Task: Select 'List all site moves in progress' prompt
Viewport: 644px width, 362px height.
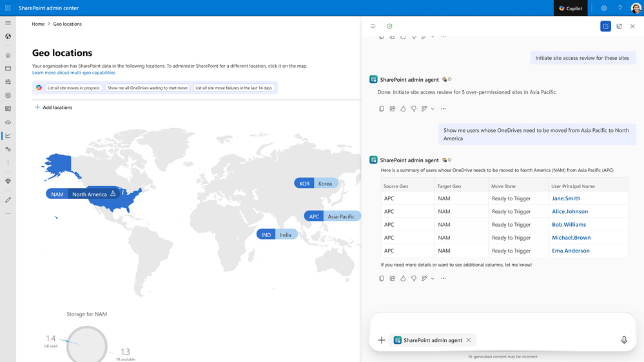Action: (73, 88)
